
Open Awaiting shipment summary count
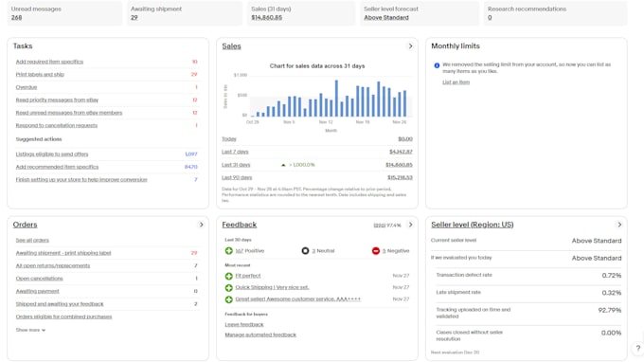point(134,17)
